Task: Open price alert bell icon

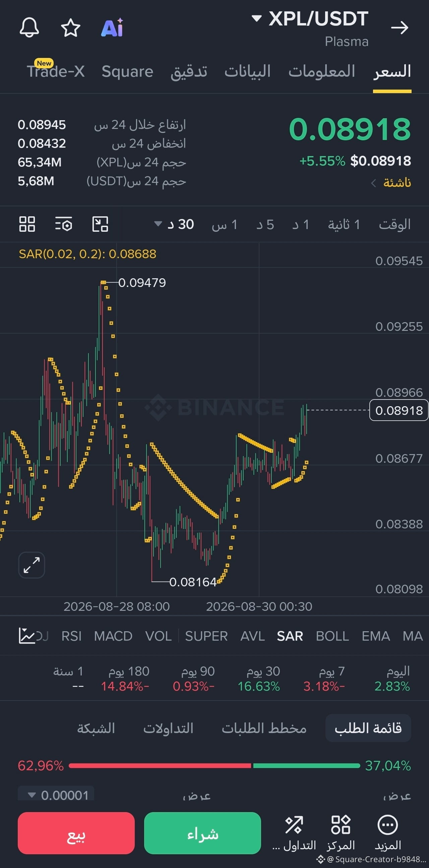Action: click(x=29, y=27)
